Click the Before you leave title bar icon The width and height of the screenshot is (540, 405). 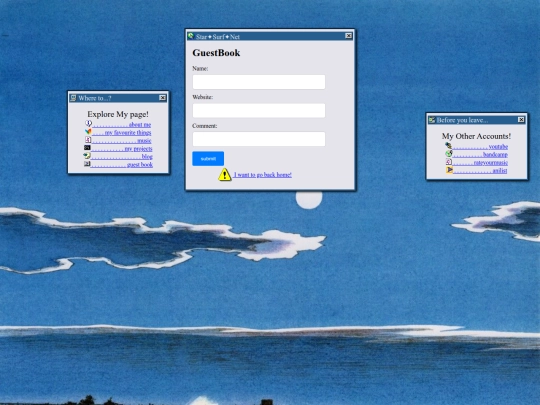click(x=432, y=120)
